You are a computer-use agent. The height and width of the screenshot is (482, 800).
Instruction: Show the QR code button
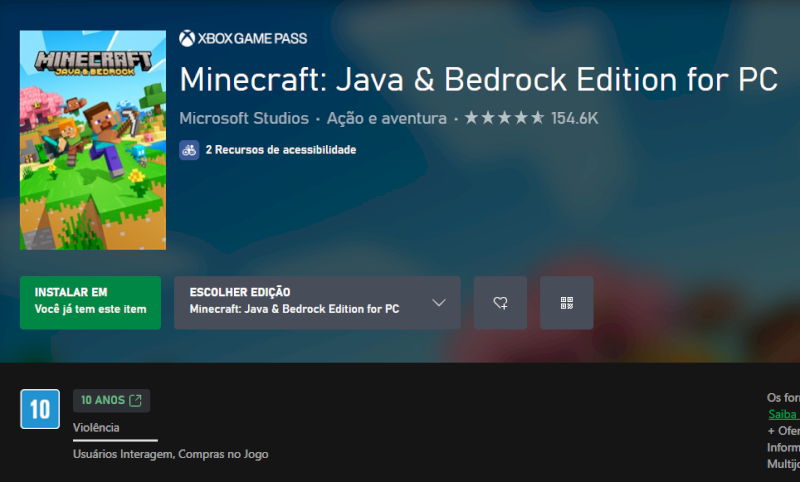[x=567, y=302]
